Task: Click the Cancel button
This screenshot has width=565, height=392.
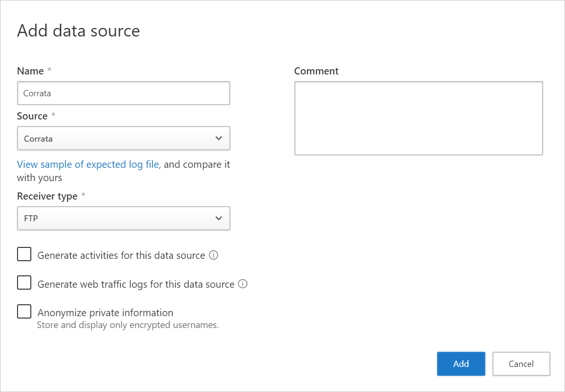Action: (521, 364)
